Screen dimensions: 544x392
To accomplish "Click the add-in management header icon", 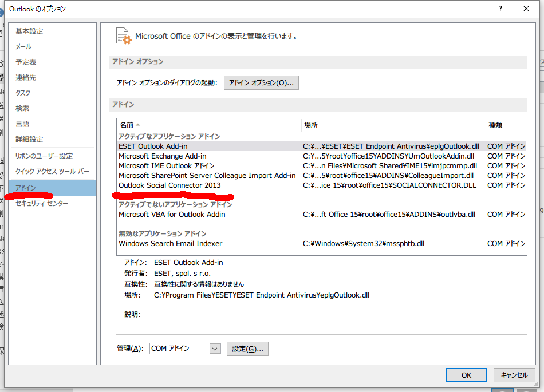I will 124,36.
